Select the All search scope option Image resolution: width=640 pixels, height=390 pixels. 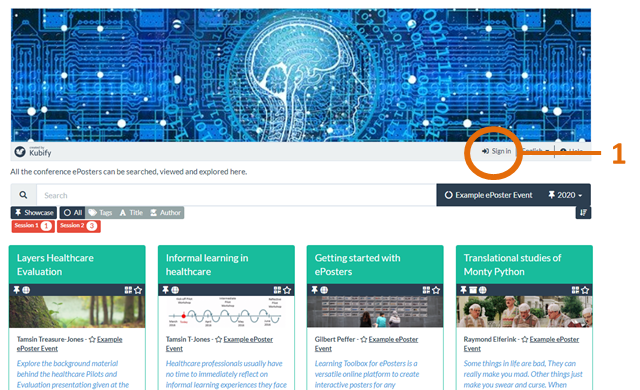pyautogui.click(x=73, y=213)
